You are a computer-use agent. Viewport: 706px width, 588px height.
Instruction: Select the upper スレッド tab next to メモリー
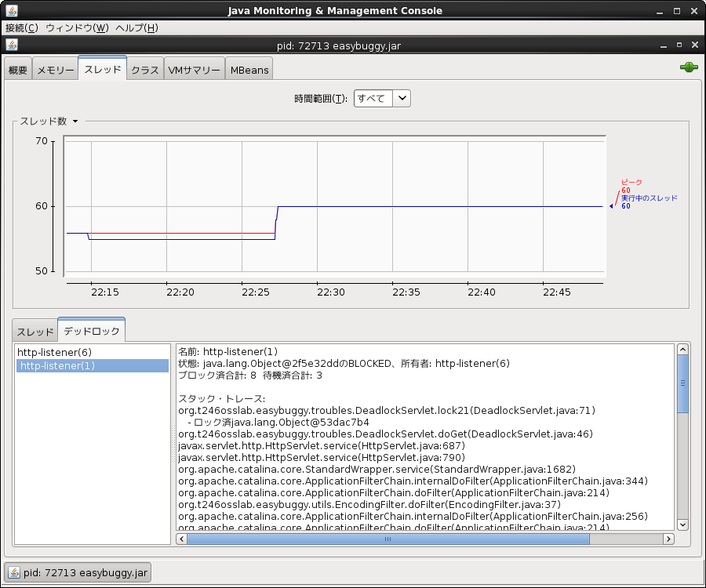tap(103, 69)
